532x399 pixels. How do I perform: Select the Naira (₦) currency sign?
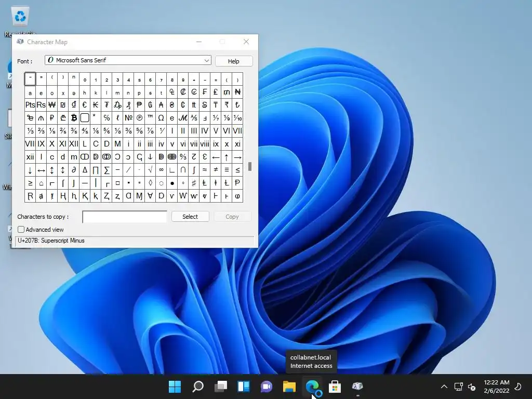(237, 92)
